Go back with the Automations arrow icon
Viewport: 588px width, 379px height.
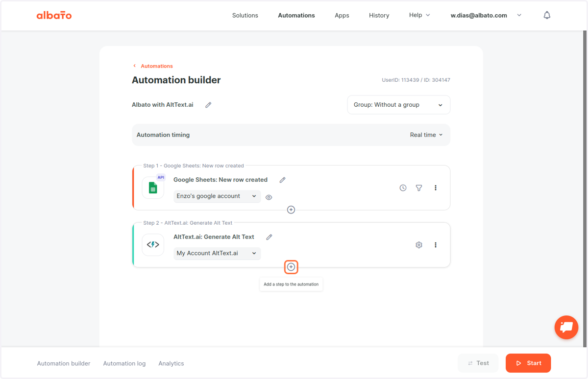point(135,66)
